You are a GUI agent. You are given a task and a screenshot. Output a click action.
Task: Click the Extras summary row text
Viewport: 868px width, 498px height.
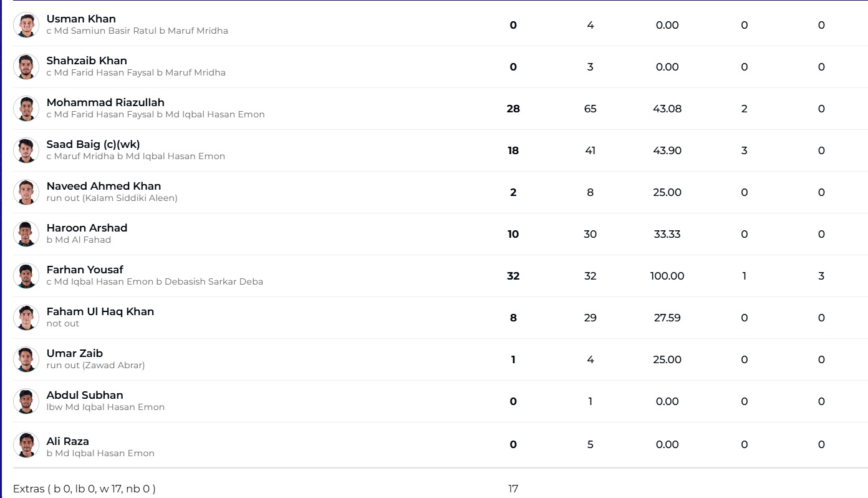tap(84, 489)
